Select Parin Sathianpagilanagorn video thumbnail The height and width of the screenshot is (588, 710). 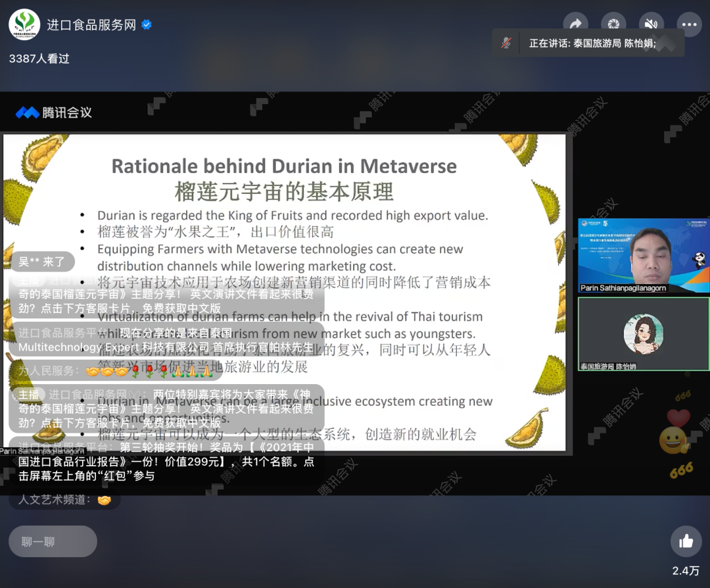pyautogui.click(x=644, y=255)
